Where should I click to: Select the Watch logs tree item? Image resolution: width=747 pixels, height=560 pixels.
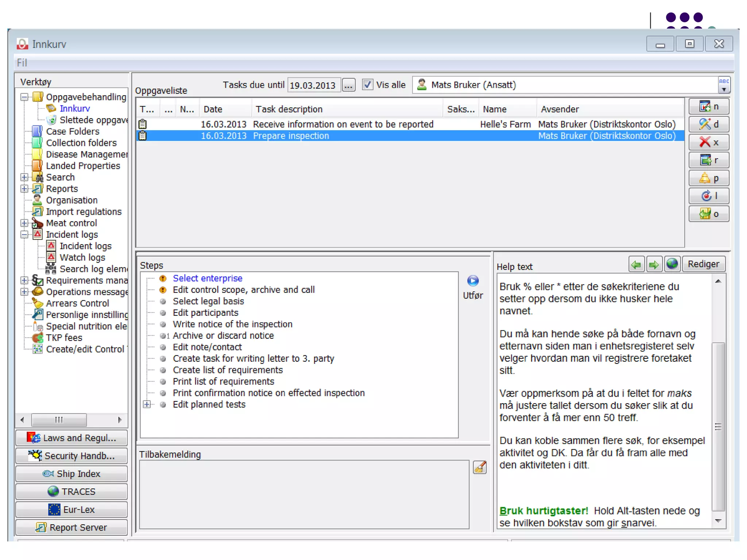pyautogui.click(x=82, y=257)
